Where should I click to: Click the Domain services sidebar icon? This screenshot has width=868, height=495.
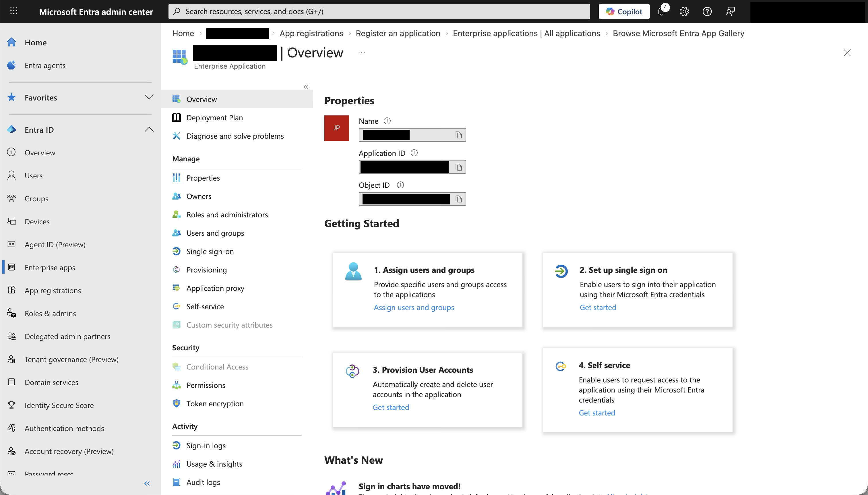pos(11,382)
